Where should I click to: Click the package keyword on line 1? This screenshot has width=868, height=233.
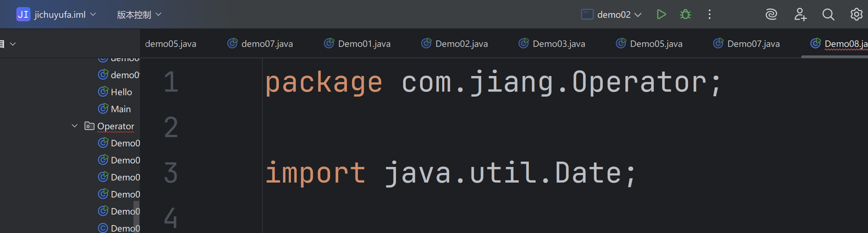324,83
